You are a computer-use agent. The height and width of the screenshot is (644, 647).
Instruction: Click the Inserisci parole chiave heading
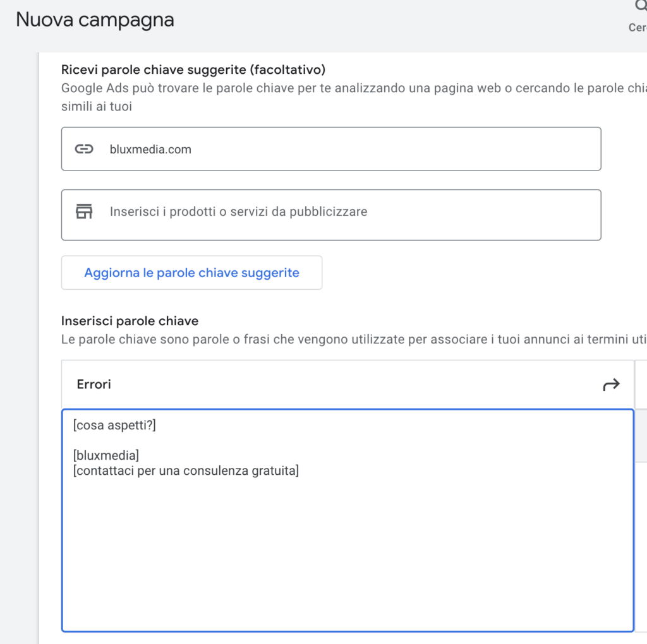tap(130, 321)
